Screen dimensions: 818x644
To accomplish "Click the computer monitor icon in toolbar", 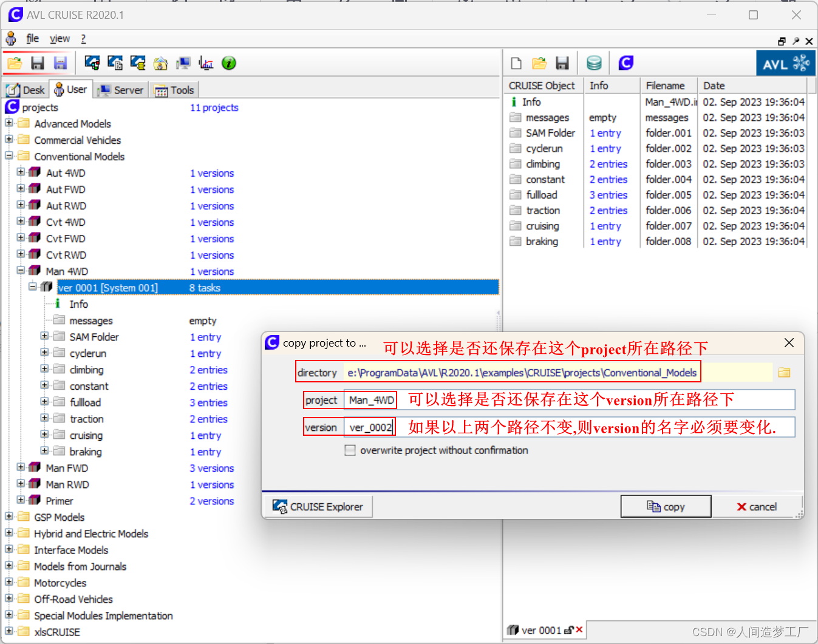I will (x=183, y=63).
